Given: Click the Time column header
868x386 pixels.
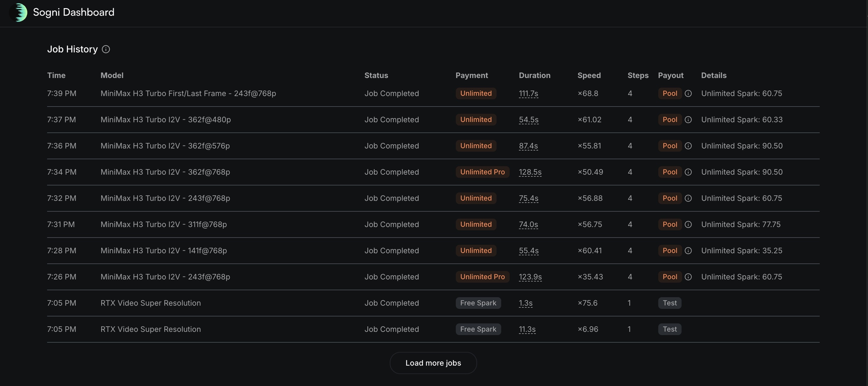Looking at the screenshot, I should pos(56,75).
